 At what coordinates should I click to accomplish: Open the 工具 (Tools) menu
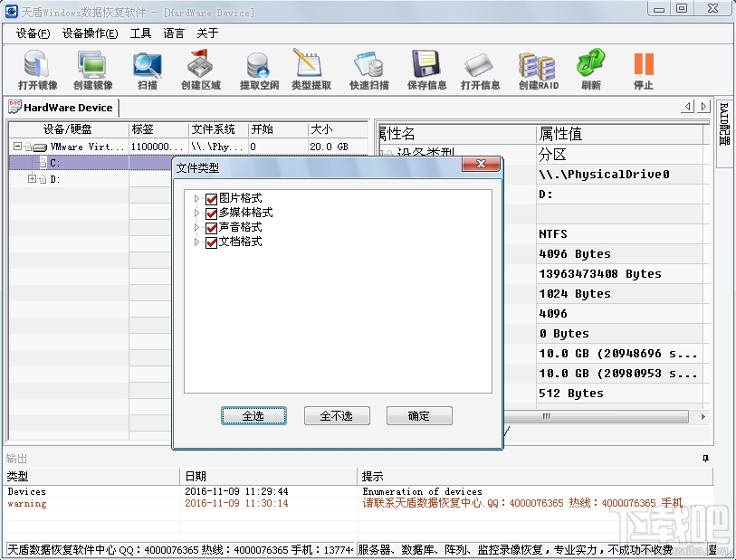pyautogui.click(x=141, y=33)
